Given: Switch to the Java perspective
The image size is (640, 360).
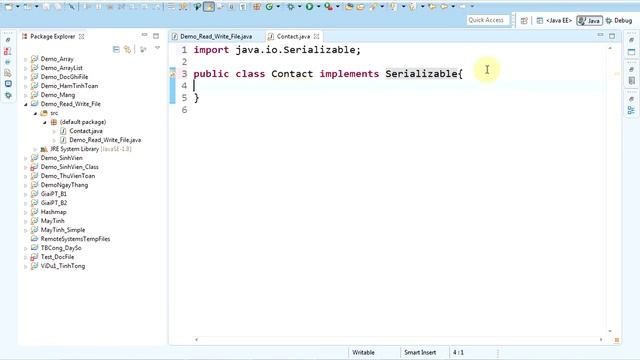Looking at the screenshot, I should click(x=589, y=20).
